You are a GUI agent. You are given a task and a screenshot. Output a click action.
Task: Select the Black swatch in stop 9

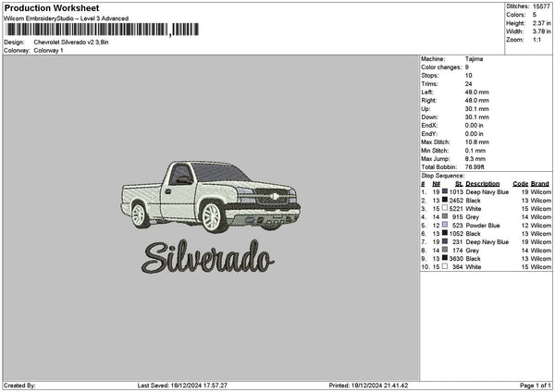[444, 258]
